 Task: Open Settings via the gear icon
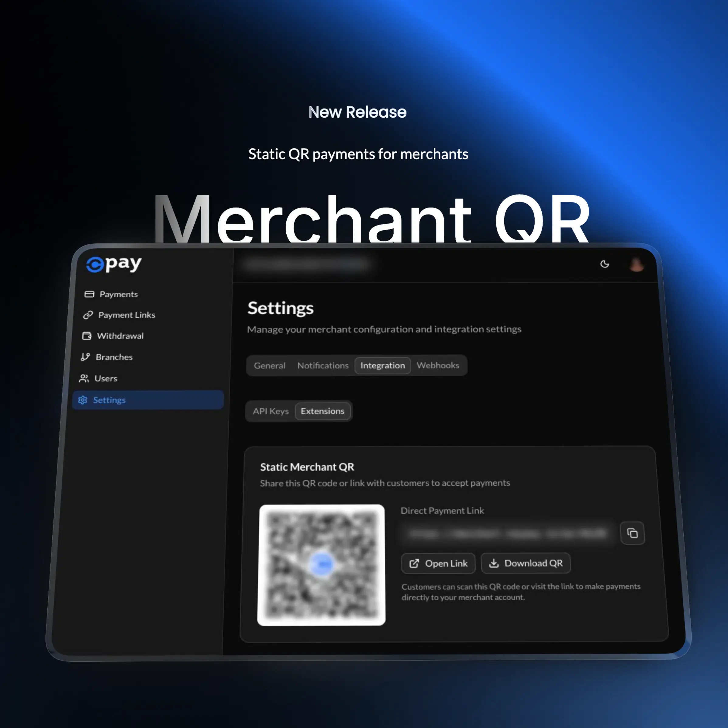(82, 400)
